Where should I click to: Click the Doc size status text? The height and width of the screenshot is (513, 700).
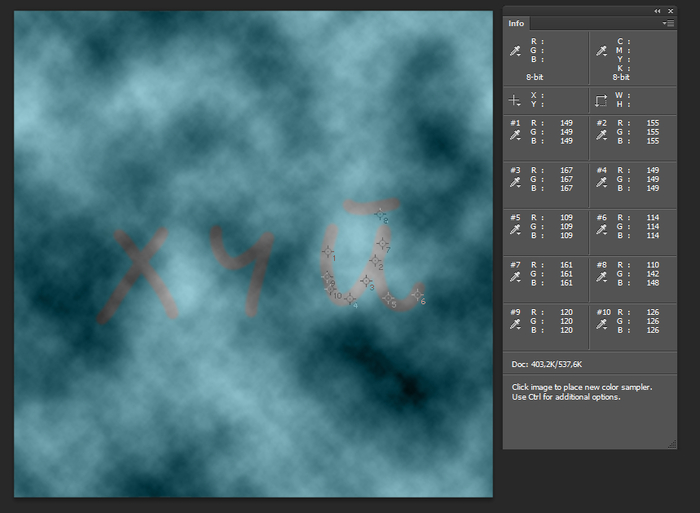pyautogui.click(x=547, y=362)
